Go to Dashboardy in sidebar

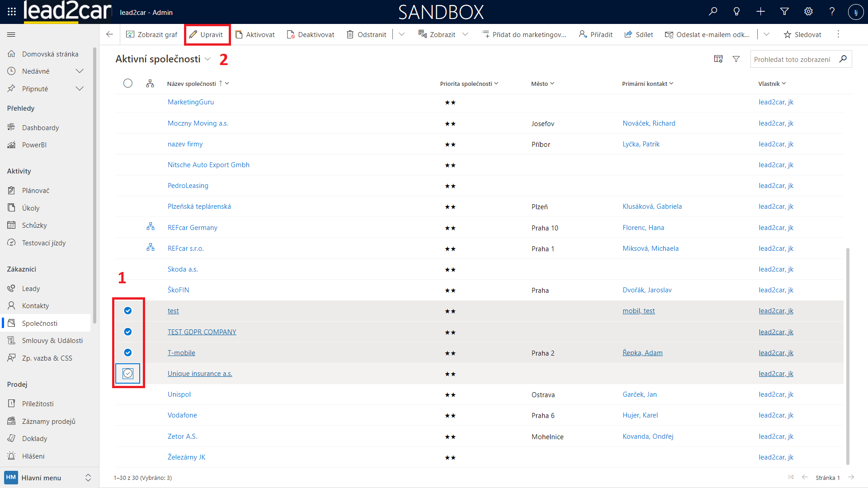pyautogui.click(x=40, y=128)
